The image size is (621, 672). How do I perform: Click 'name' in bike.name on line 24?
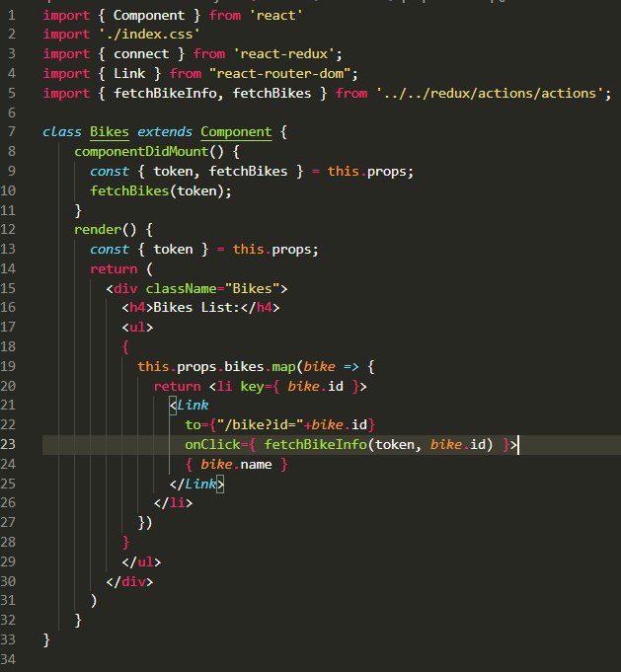point(256,464)
